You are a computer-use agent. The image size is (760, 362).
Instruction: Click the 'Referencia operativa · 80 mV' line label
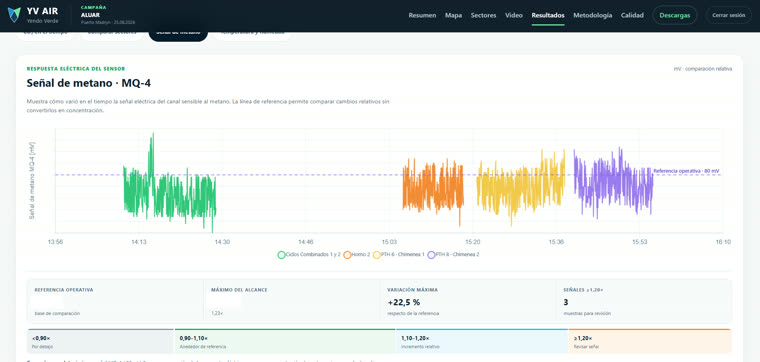686,171
